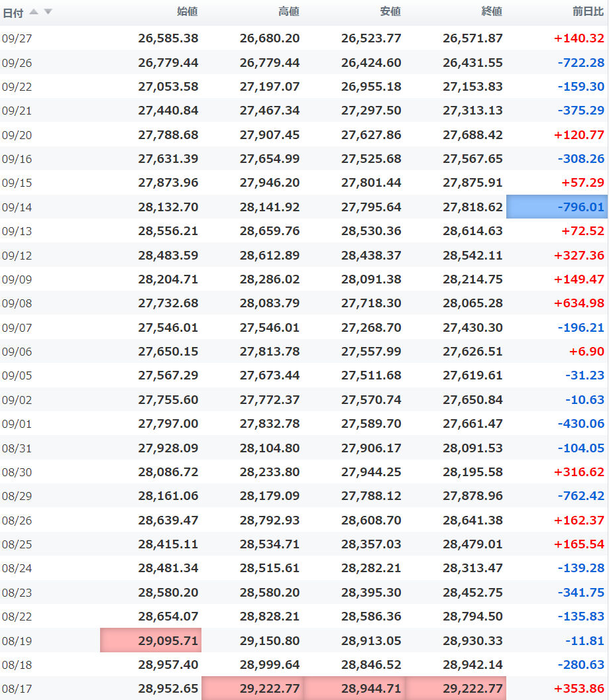Click change value +327.36

[x=579, y=256]
